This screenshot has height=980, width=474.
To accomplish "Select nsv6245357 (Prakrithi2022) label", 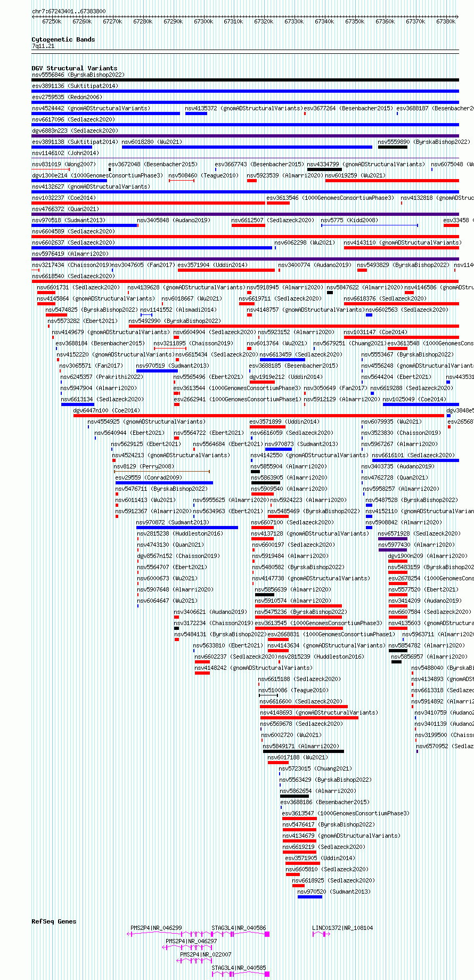I will 102,377.
